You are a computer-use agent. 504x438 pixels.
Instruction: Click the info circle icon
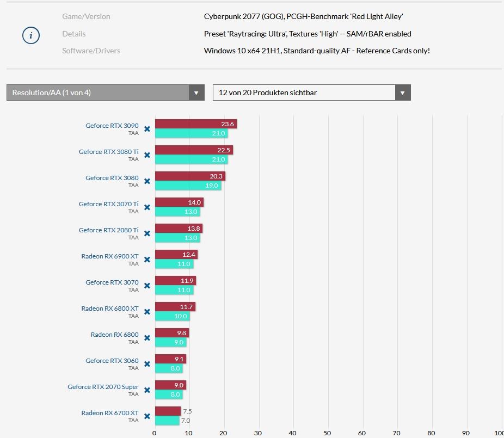tap(31, 35)
